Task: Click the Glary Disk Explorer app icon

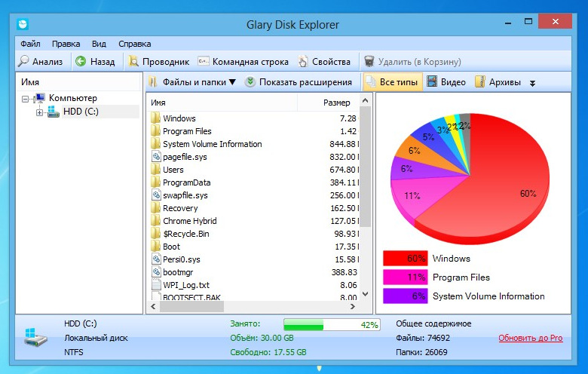Action: (23, 24)
